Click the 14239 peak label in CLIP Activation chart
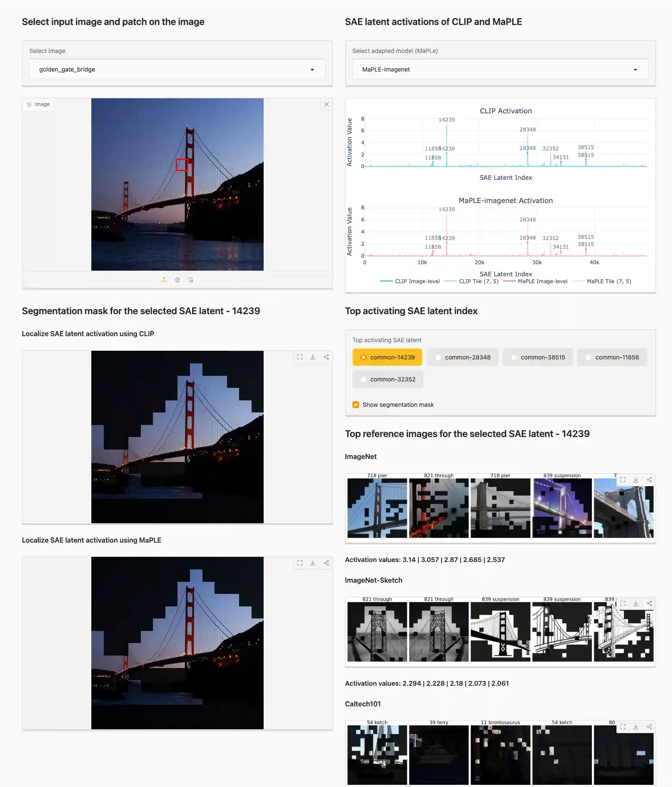672x787 pixels. click(447, 120)
